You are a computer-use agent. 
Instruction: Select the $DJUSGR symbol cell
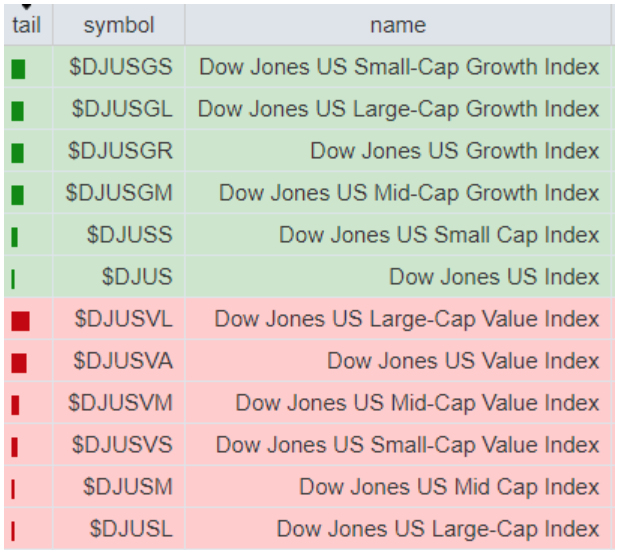120,151
